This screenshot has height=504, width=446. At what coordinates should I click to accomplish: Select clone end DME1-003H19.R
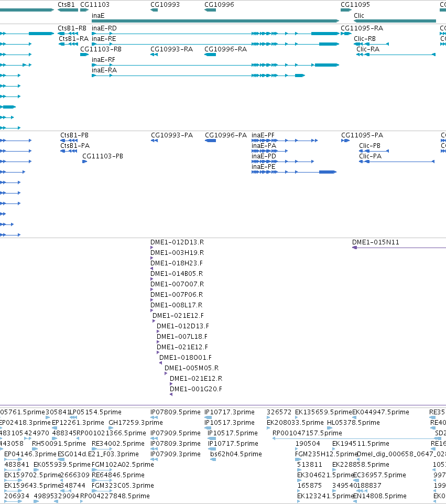point(177,253)
